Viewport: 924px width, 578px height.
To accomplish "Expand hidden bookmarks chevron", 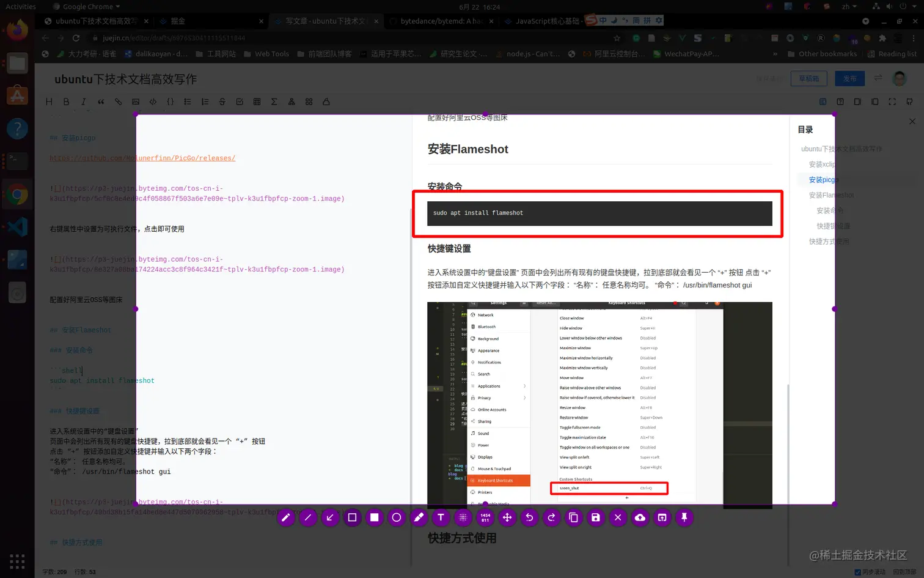I will click(x=775, y=54).
